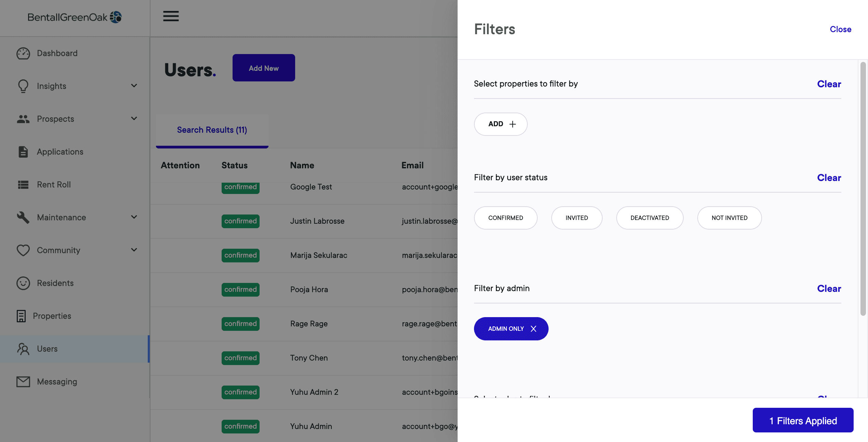Clear the admin filter
The height and width of the screenshot is (442, 868).
click(829, 289)
